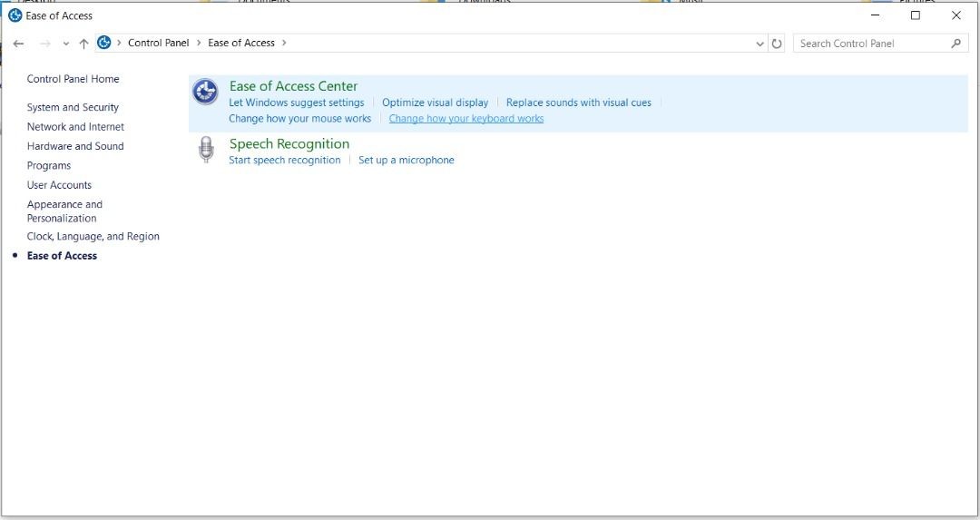
Task: Select Ease of Access breadcrumb segment
Action: pyautogui.click(x=241, y=43)
